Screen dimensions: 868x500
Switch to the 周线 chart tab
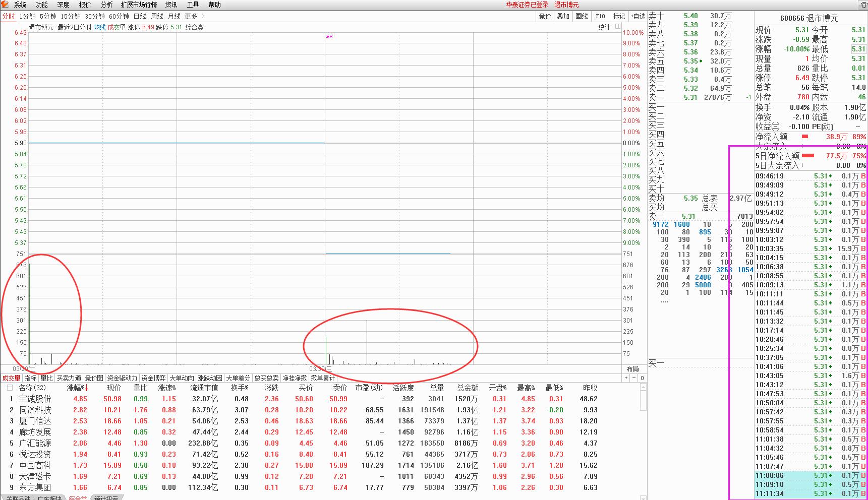pyautogui.click(x=157, y=17)
